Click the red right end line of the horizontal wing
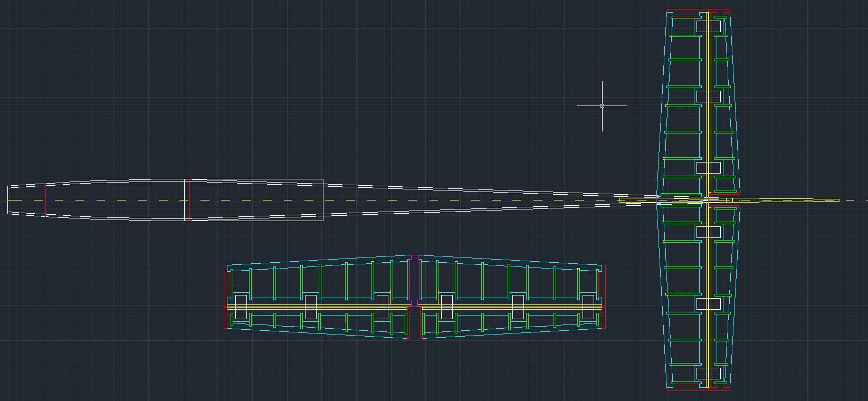 pyautogui.click(x=605, y=295)
